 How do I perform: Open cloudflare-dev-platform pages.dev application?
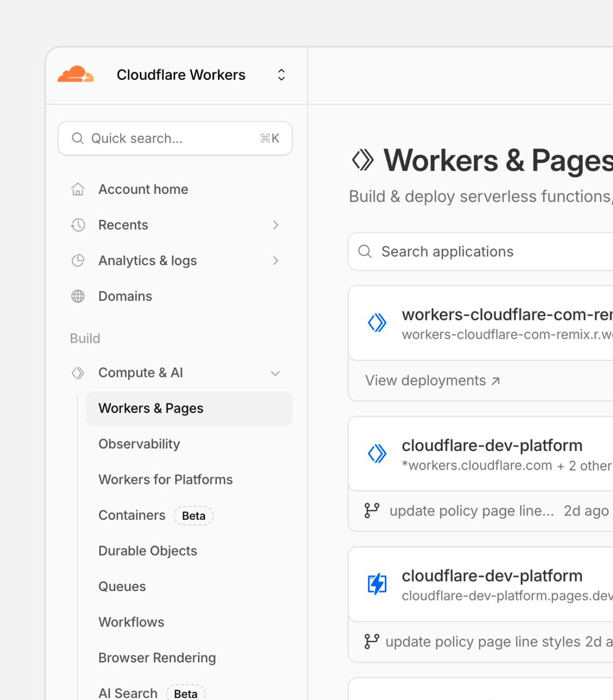pos(492,576)
